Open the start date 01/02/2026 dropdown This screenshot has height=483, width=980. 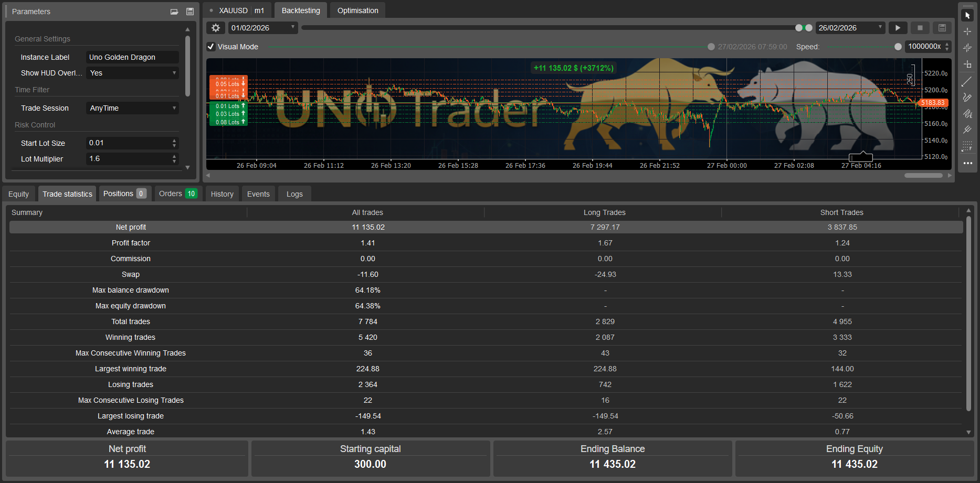(292, 27)
